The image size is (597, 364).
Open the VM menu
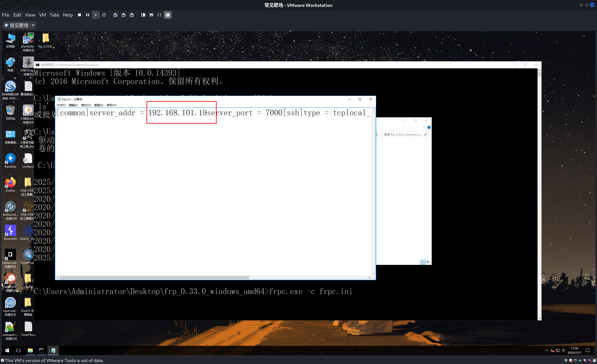pos(42,15)
